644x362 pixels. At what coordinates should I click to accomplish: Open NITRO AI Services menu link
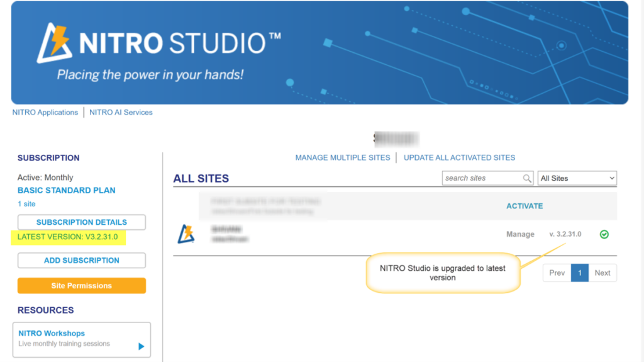[x=121, y=112]
